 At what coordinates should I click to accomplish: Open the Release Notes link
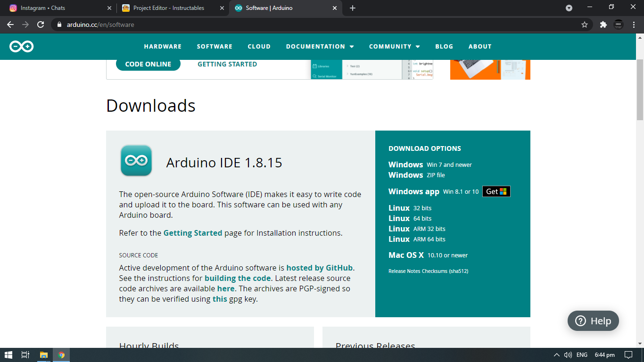click(x=405, y=271)
